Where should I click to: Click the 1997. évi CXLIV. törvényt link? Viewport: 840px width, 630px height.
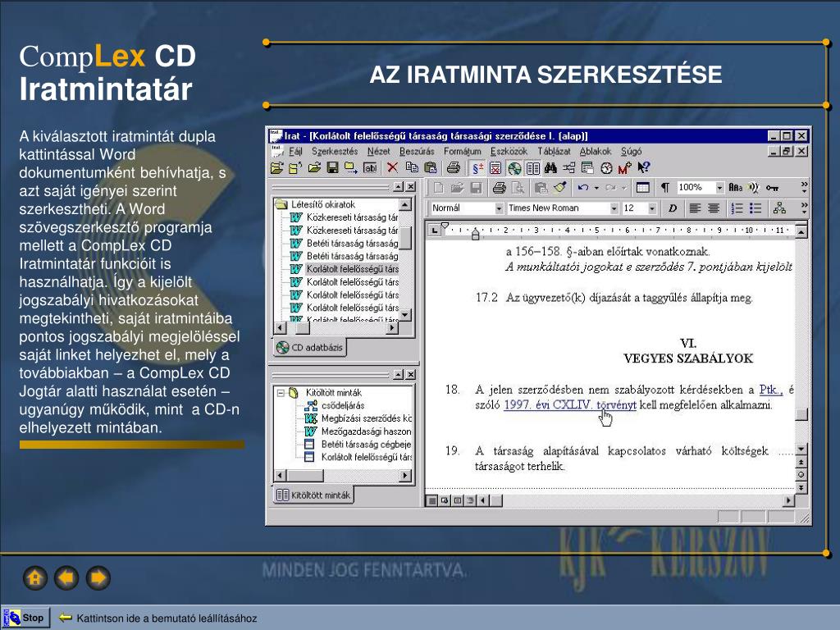[x=570, y=405]
